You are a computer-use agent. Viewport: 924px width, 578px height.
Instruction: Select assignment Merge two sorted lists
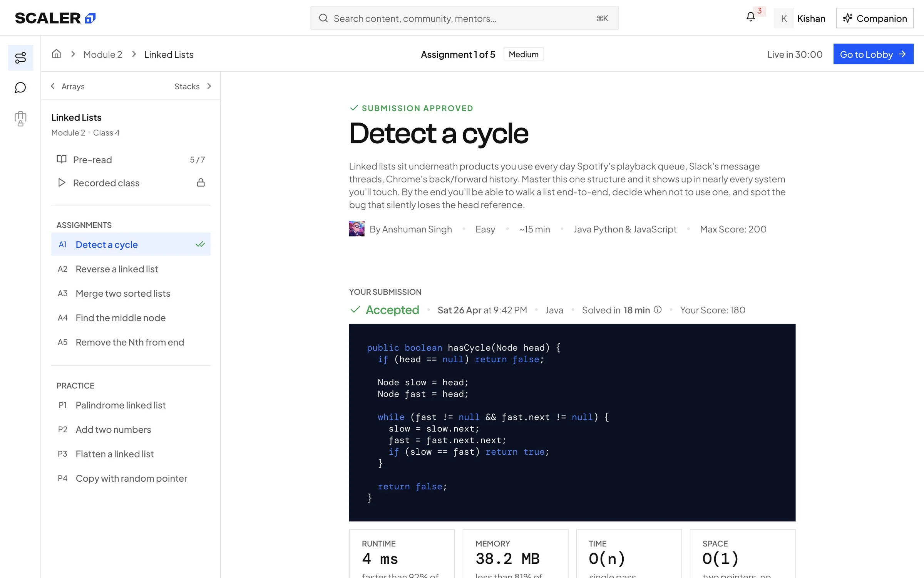(131, 293)
